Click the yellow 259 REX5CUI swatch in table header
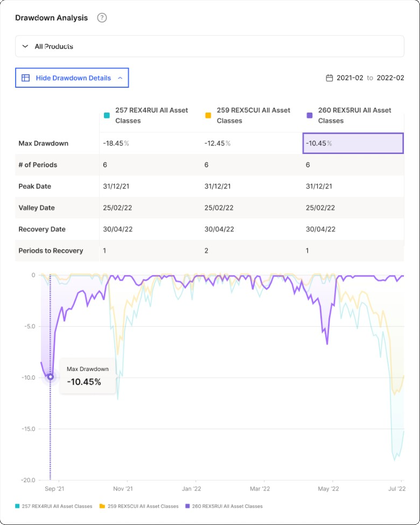This screenshot has width=420, height=525. pos(208,116)
